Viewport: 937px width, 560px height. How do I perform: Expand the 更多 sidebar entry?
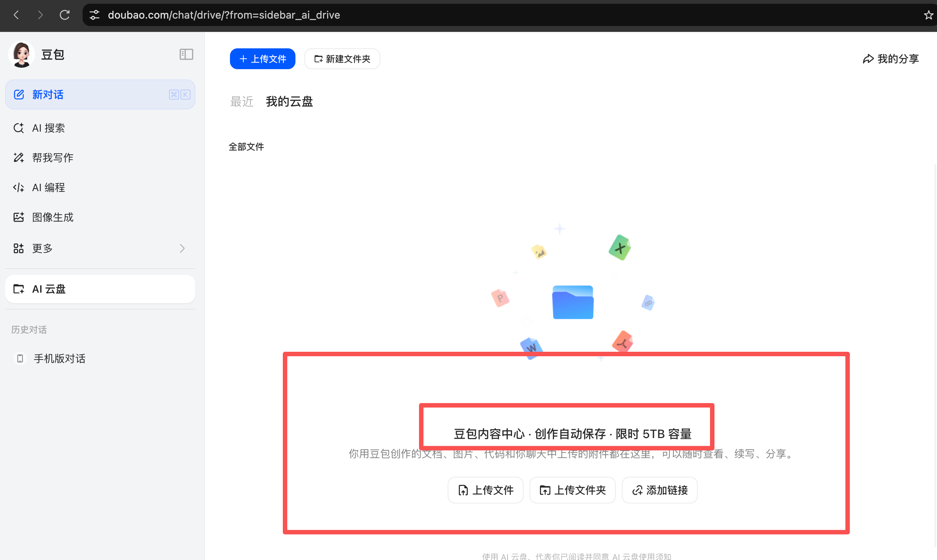click(x=100, y=248)
